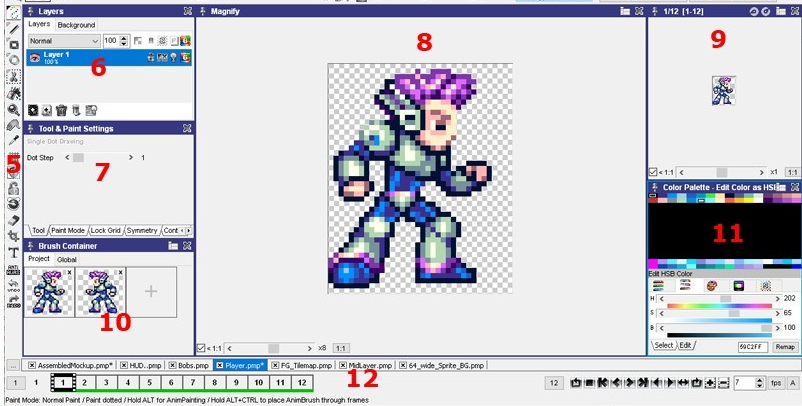Toggle the checkbox below the animation preview
Screen dimensions: 802x406
click(653, 172)
